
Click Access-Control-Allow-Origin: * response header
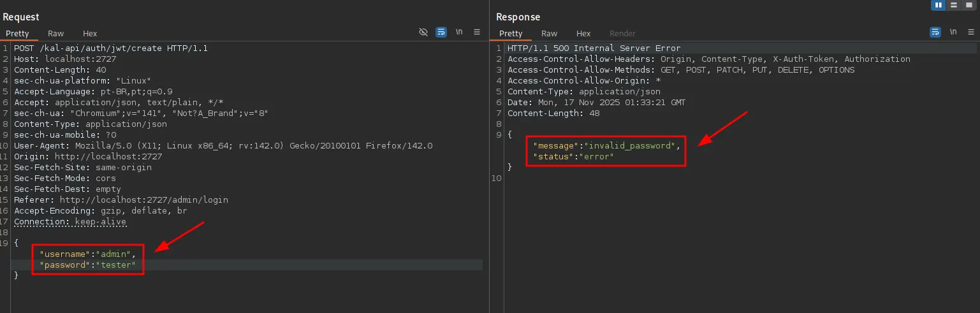584,81
